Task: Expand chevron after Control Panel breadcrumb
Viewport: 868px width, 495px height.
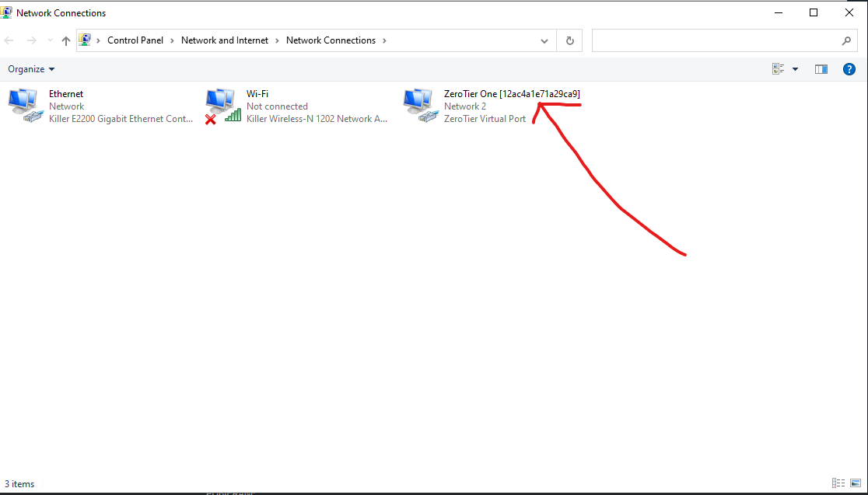Action: [172, 40]
